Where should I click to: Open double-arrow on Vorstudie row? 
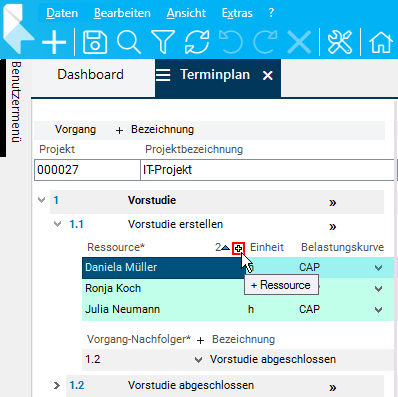pos(332,202)
